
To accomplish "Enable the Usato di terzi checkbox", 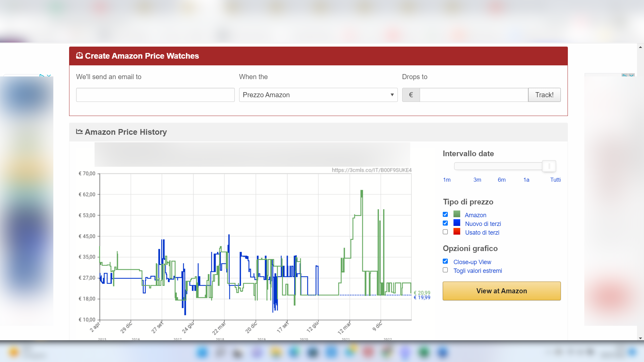I will [x=445, y=232].
